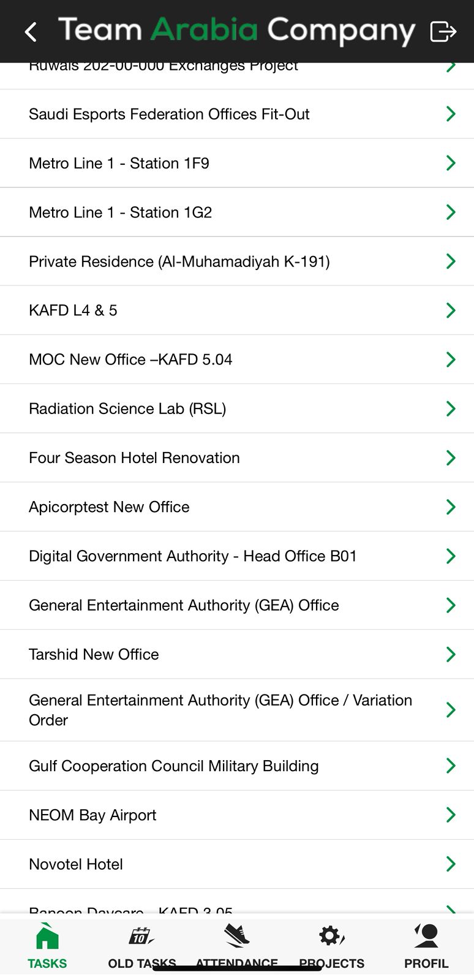The width and height of the screenshot is (474, 980).
Task: Select GEA Office / Variation Order entry
Action: pos(220,710)
